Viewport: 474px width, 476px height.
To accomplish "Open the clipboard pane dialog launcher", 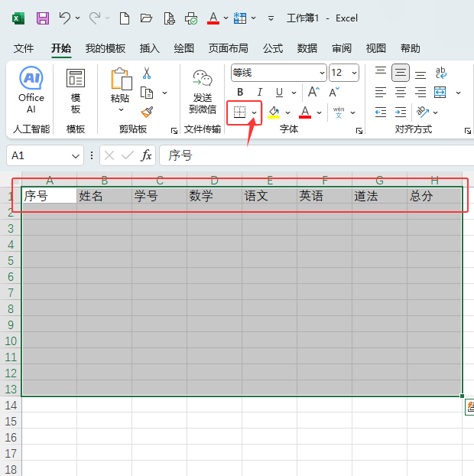I will click(x=174, y=131).
